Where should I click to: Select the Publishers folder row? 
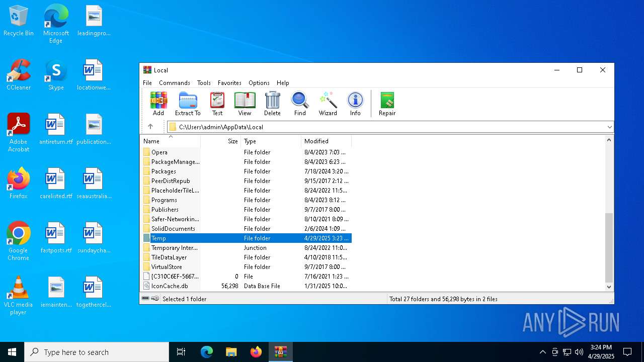point(246,210)
